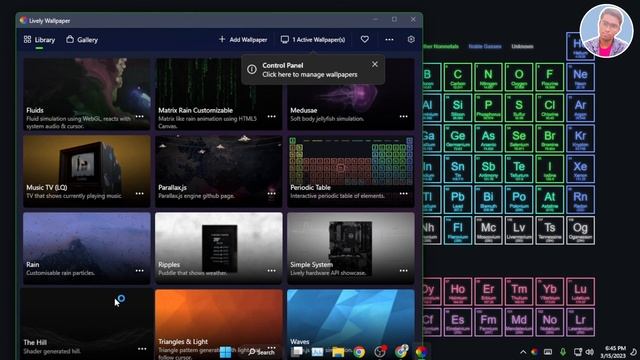The height and width of the screenshot is (360, 640).
Task: Open File Explorer from taskbar
Action: pyautogui.click(x=338, y=352)
